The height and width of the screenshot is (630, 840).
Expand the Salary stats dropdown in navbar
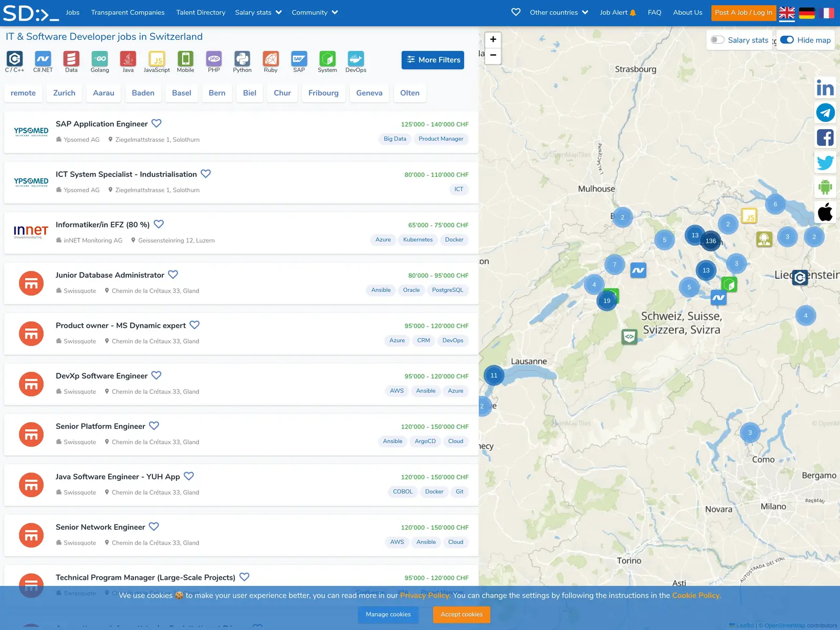tap(258, 13)
